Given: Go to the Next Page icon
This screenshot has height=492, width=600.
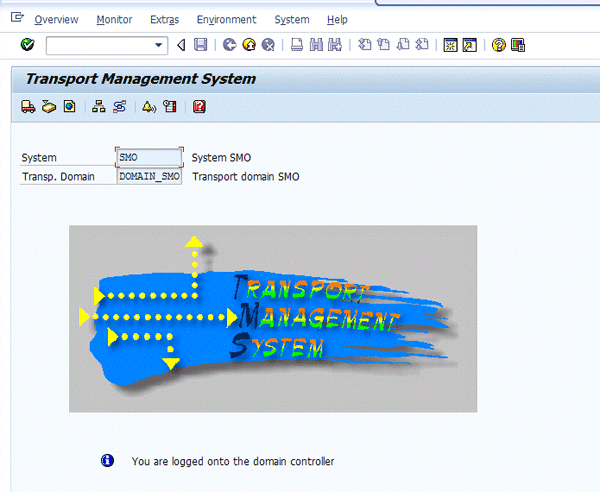Looking at the screenshot, I should click(403, 45).
